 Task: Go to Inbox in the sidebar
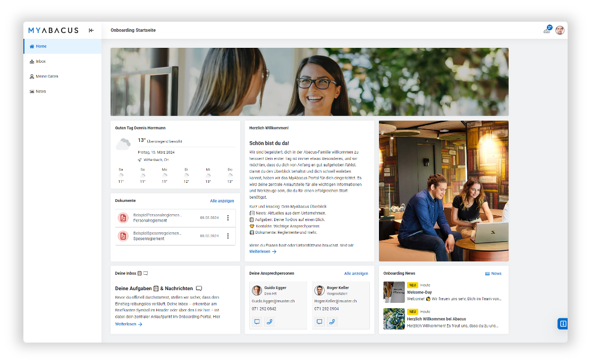(x=40, y=62)
